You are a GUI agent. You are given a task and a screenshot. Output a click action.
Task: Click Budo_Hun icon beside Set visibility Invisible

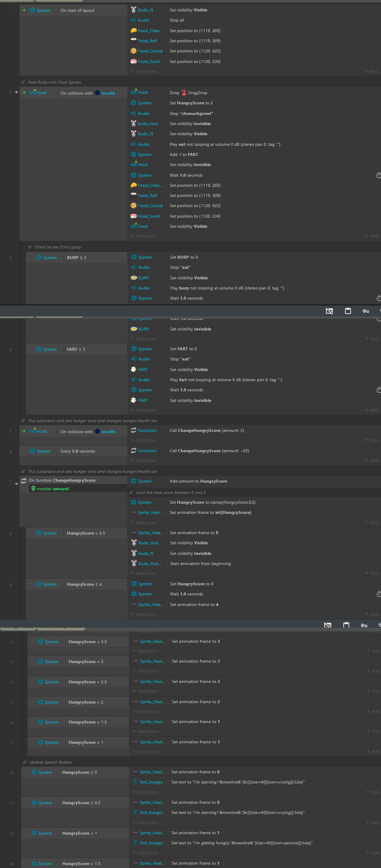click(x=134, y=124)
